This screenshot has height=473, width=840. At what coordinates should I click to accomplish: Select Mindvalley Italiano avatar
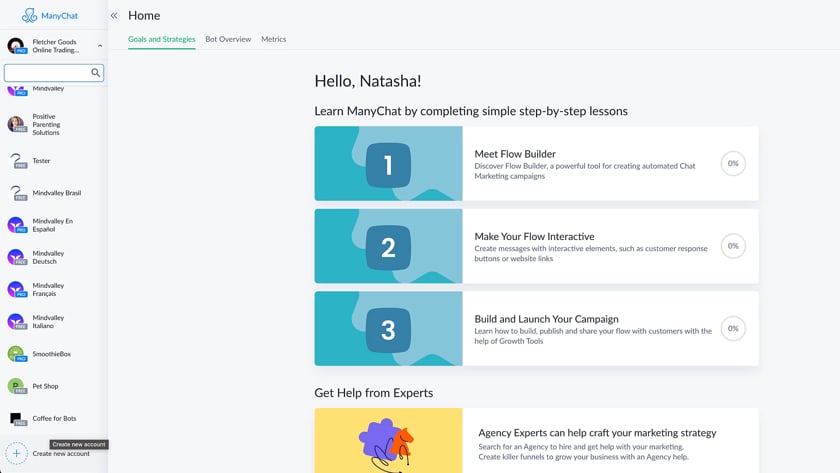point(16,321)
